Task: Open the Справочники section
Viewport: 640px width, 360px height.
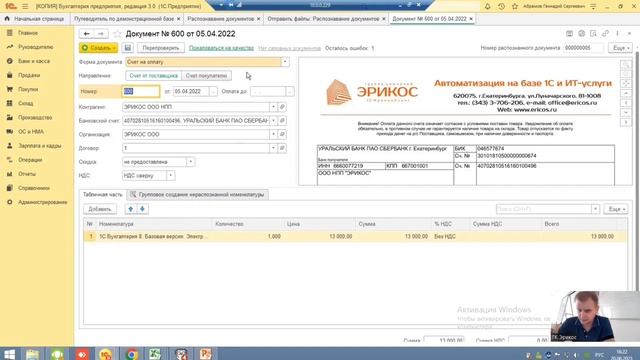Action: (x=34, y=188)
